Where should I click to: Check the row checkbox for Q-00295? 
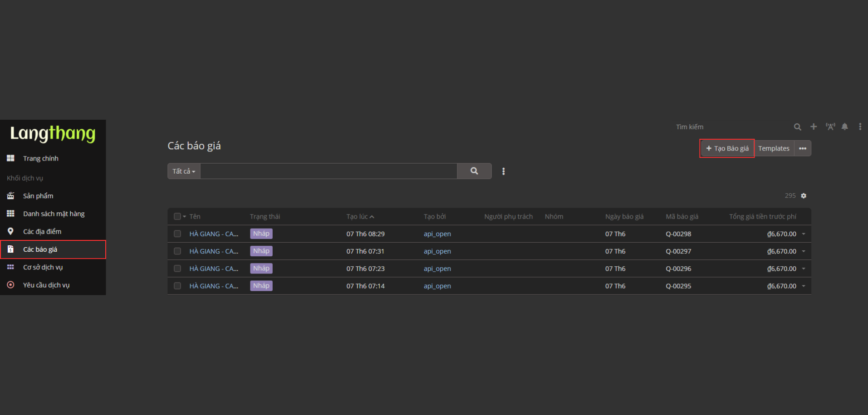pos(177,286)
